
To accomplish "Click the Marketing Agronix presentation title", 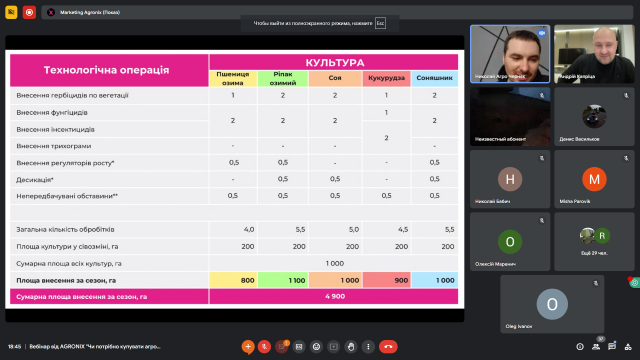I will click(x=90, y=12).
